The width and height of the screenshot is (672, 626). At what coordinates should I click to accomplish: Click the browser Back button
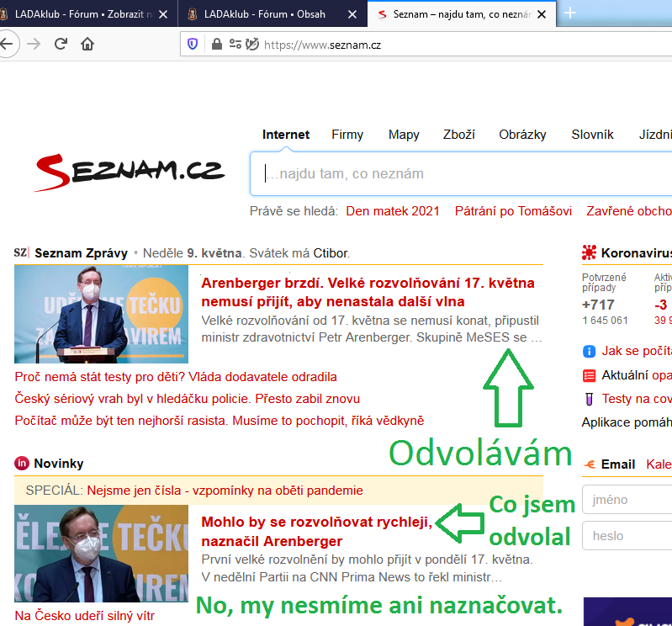(7, 44)
